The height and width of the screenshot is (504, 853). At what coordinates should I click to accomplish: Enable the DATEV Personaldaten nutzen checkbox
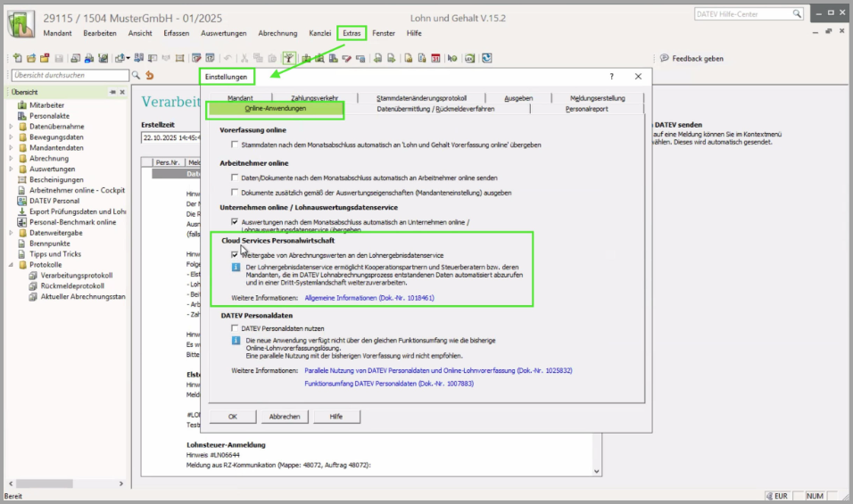[x=235, y=328]
